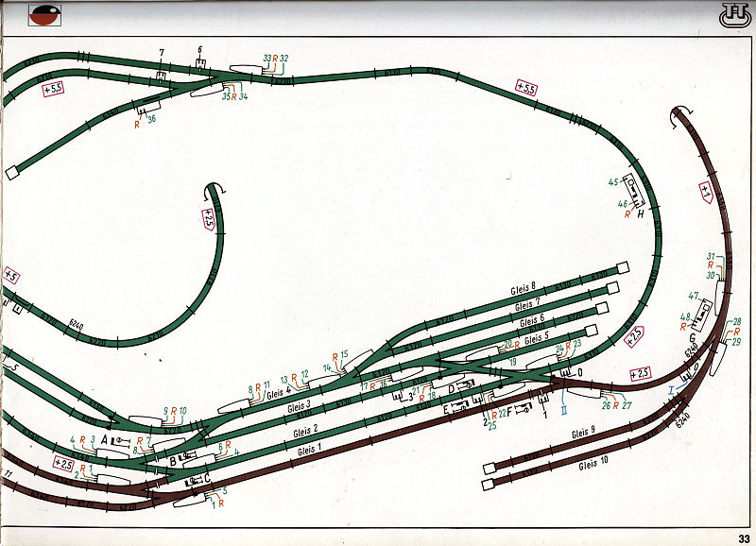Image resolution: width=756 pixels, height=546 pixels.
Task: Click the red and black logo top-left
Action: click(44, 14)
